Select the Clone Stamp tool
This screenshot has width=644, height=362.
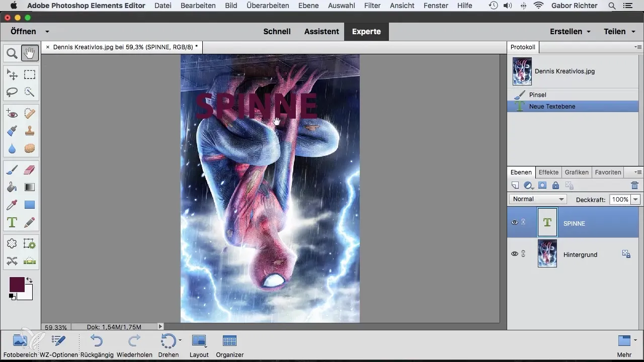click(x=30, y=131)
